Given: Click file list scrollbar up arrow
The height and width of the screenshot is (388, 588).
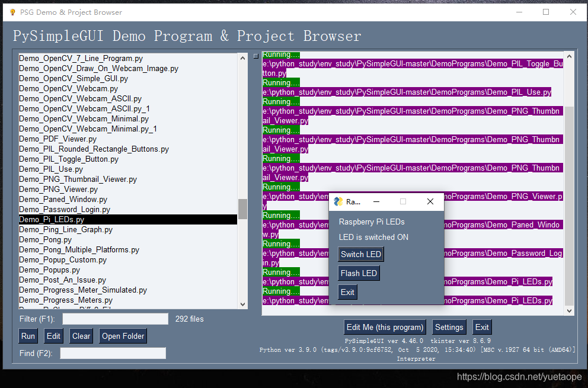Looking at the screenshot, I should [242, 58].
